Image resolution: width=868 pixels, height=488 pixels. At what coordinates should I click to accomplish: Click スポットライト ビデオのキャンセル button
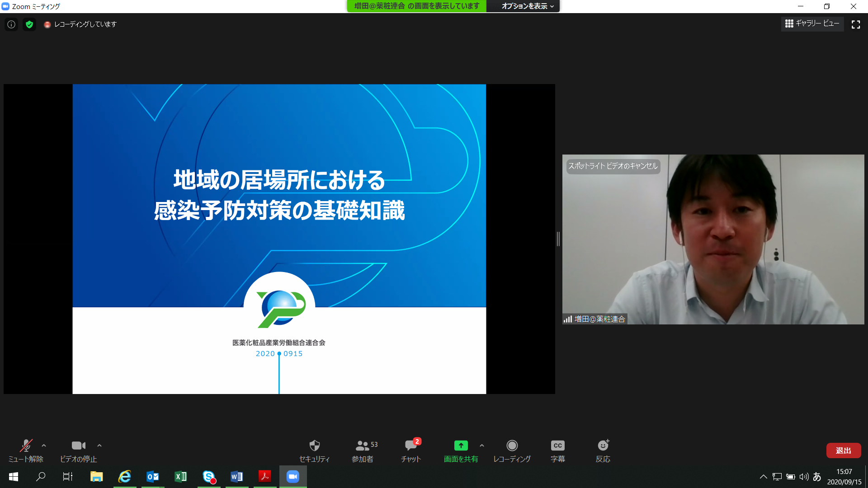pyautogui.click(x=613, y=166)
